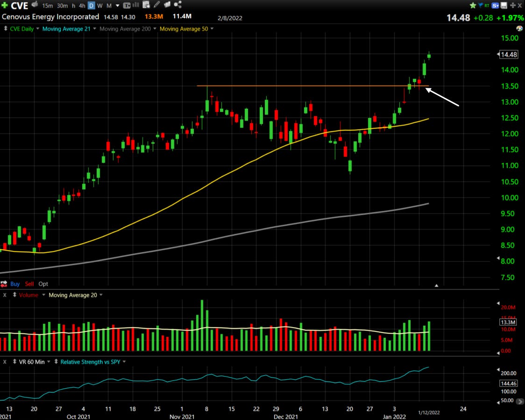Click the small triangle above volume pane
This screenshot has height=420, width=525.
pyautogui.click(x=436, y=286)
